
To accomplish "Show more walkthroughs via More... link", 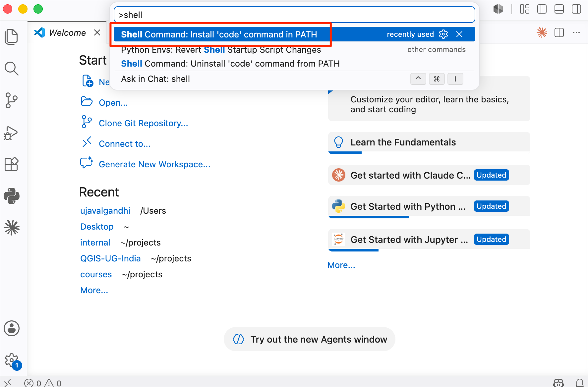I will coord(341,265).
